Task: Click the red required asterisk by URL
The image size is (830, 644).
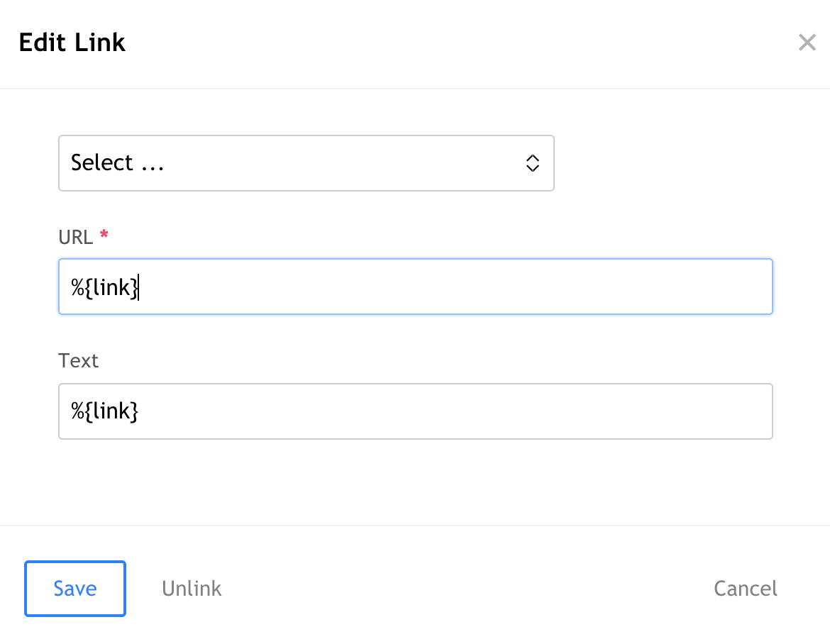Action: pos(104,235)
